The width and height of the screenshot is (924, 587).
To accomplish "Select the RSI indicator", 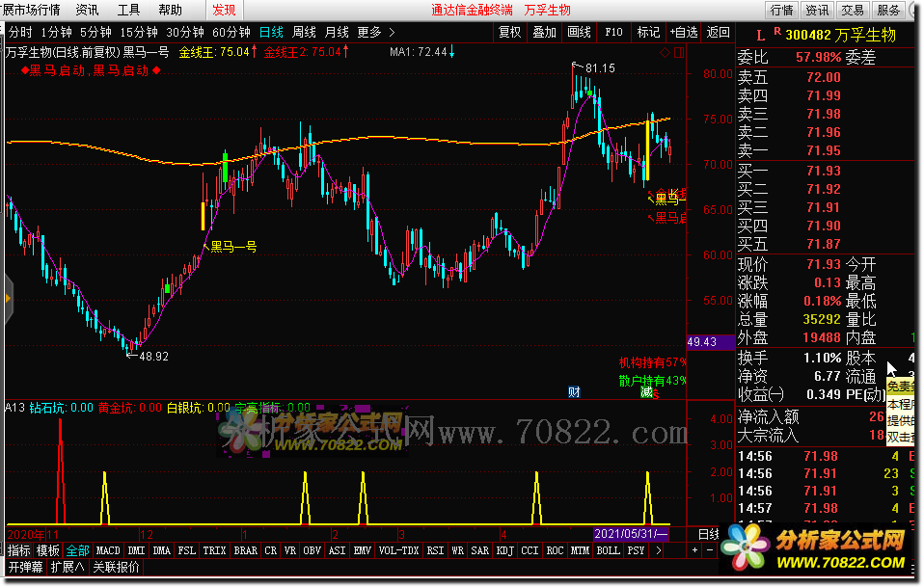I will (x=436, y=550).
